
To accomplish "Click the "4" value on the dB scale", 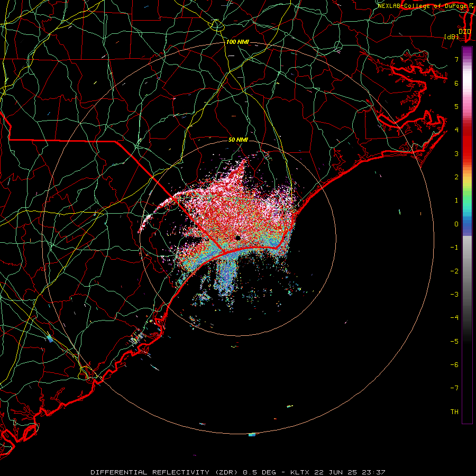I will click(x=456, y=130).
